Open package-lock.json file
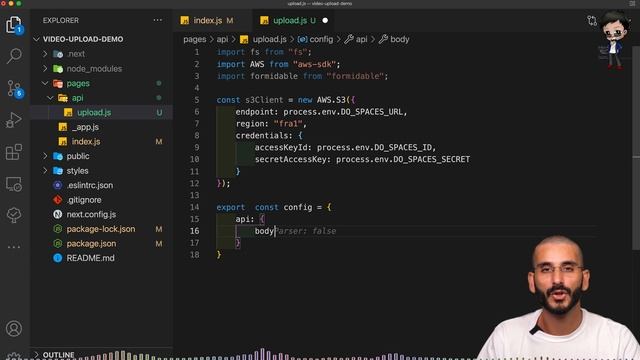 [x=101, y=229]
